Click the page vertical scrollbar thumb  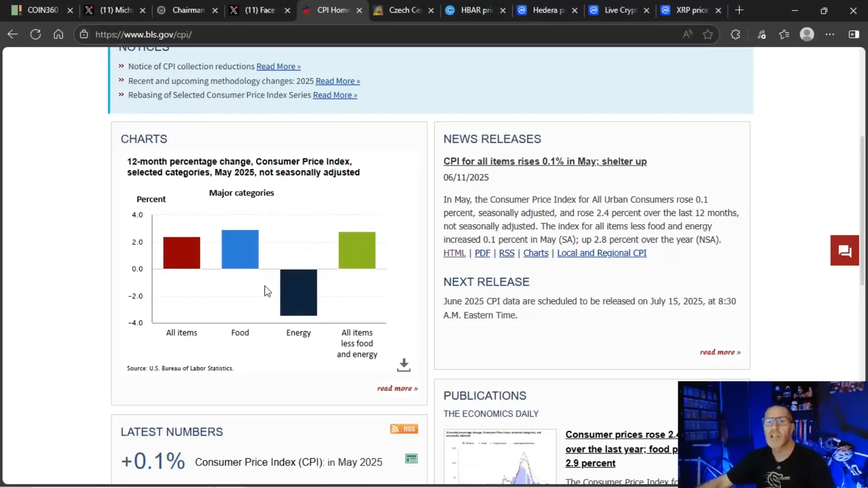click(x=863, y=210)
